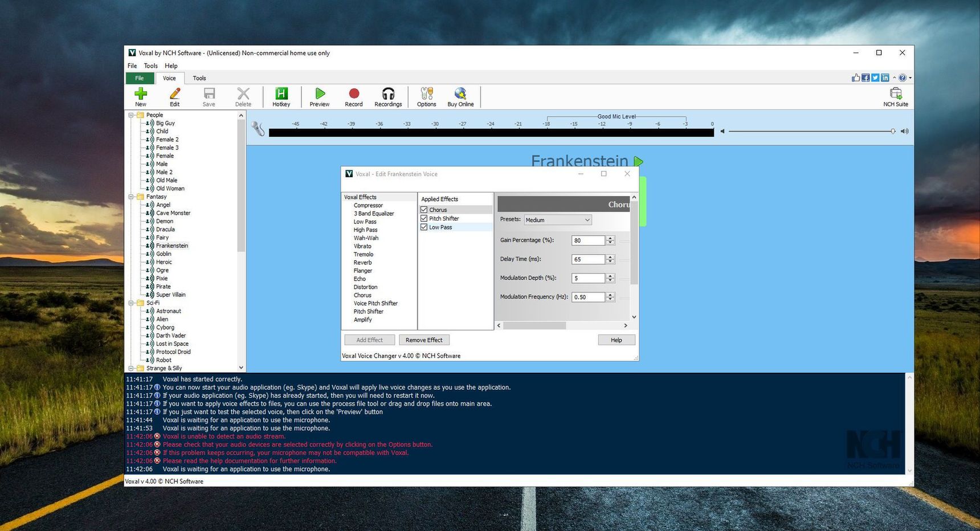This screenshot has height=531, width=980.
Task: Open the Presets Medium dropdown
Action: 558,220
